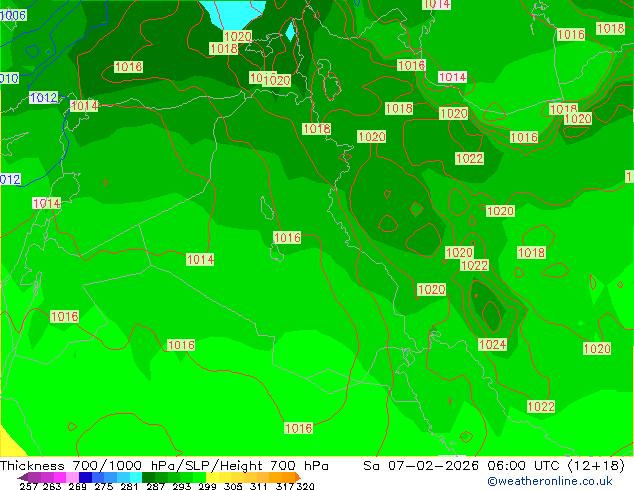This screenshot has width=634, height=490.
Task: Click the 'Thickness 700/1000 hPa/SLP/Height 700 hPa' title
Action: coord(164,465)
